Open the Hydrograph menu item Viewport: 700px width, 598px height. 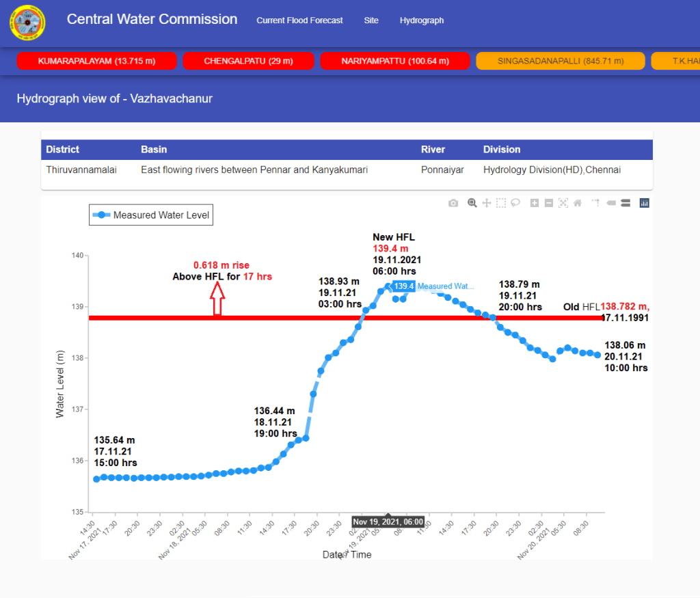422,21
